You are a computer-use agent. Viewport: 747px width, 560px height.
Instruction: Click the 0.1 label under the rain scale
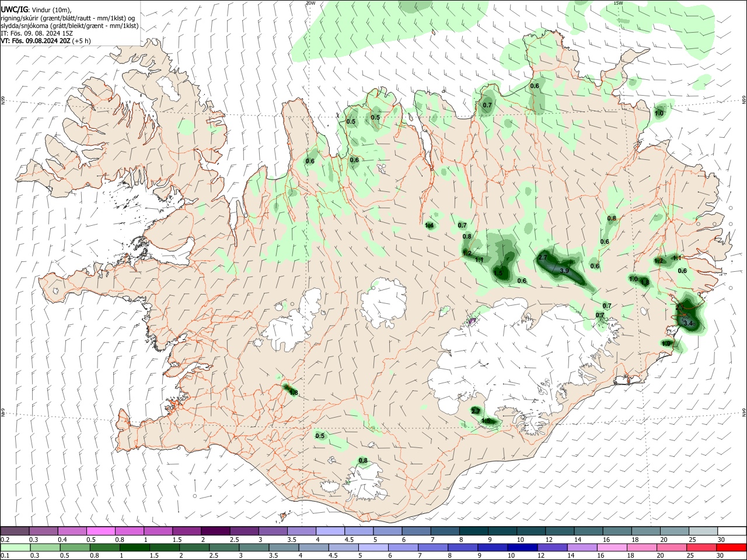click(x=4, y=556)
